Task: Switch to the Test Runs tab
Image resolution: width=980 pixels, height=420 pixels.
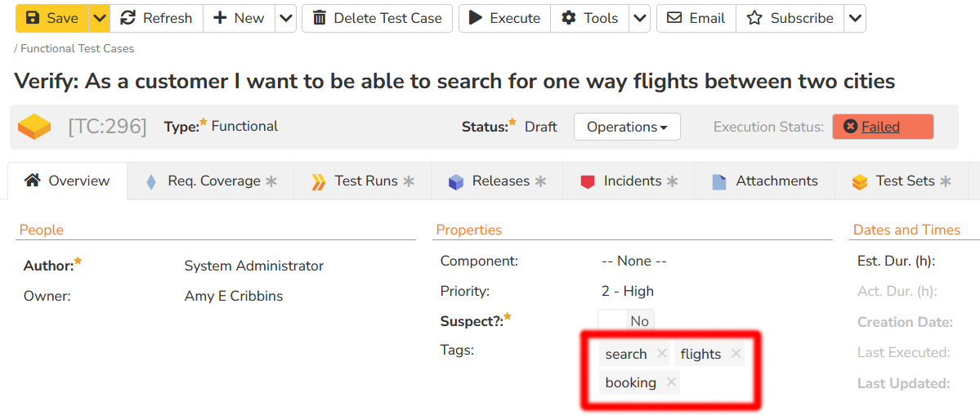Action: (x=363, y=181)
